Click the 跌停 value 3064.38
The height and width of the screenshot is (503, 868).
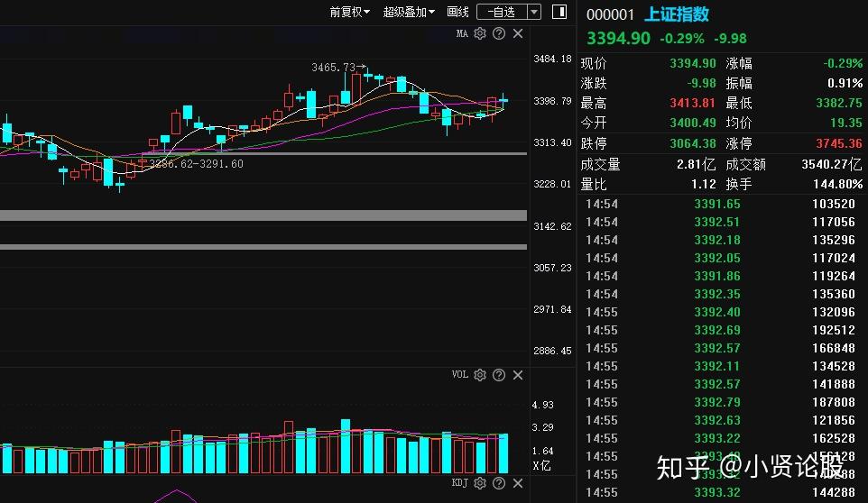click(x=693, y=143)
